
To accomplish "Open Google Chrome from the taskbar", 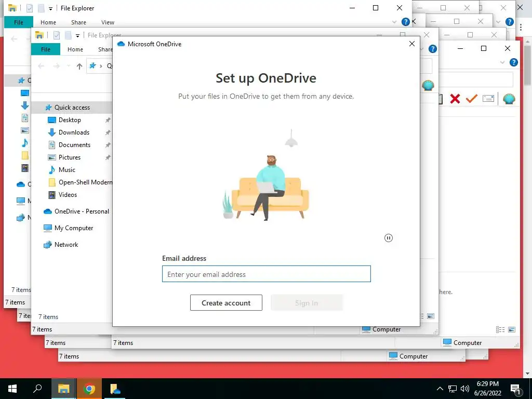I will (x=89, y=389).
